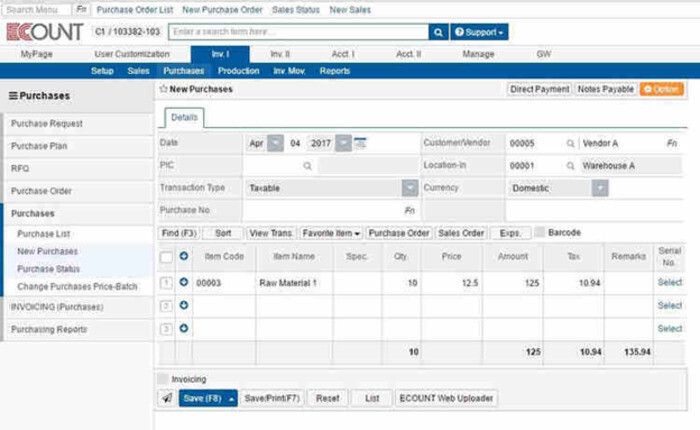The image size is (700, 430).
Task: Toggle the Barcode checkbox
Action: (540, 232)
